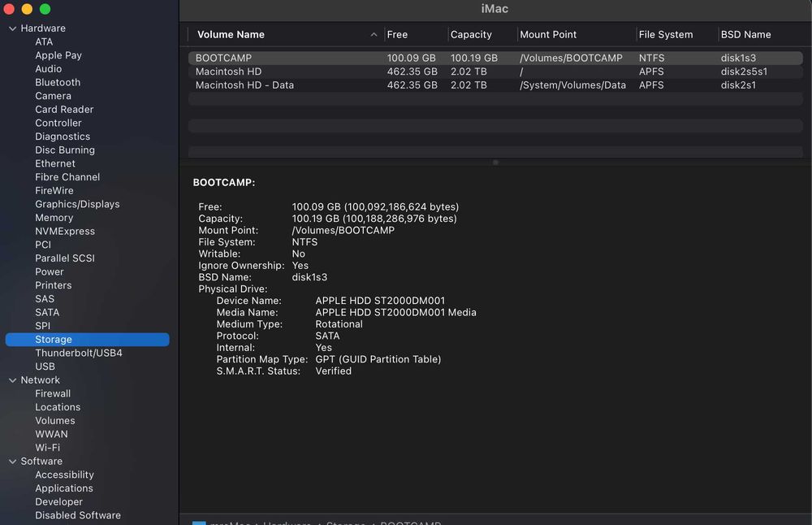Screen dimensions: 812x525
Task: Click the yellow minimize window button
Action: (x=27, y=9)
